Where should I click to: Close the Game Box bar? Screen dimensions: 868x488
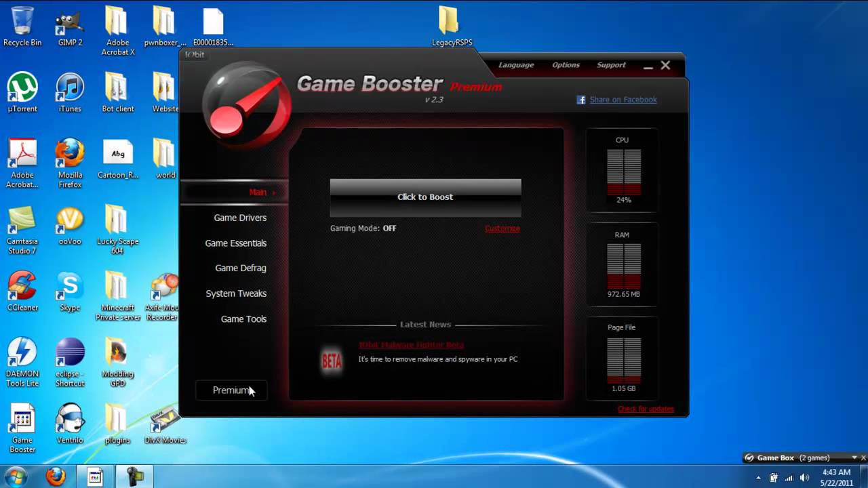click(864, 458)
